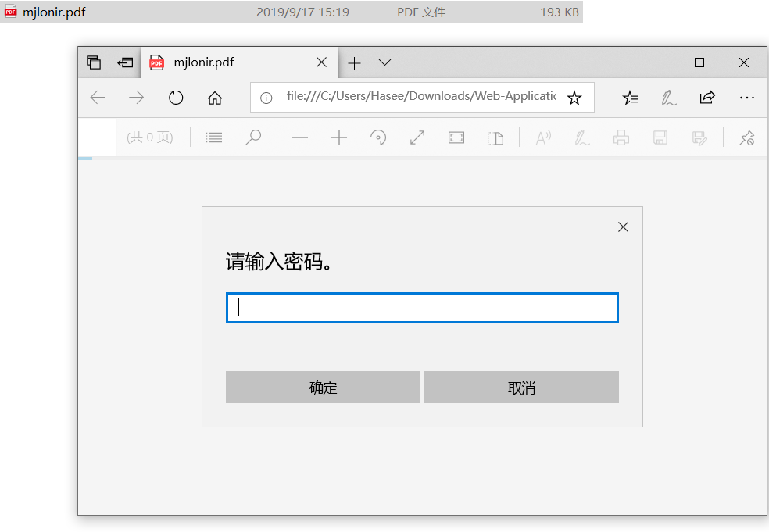The height and width of the screenshot is (532, 769).
Task: Share this page
Action: (x=707, y=98)
